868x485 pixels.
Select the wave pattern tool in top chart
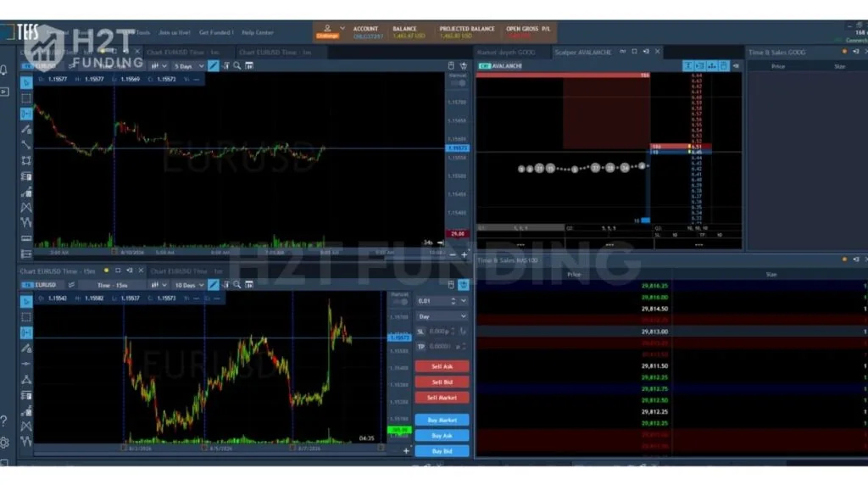pyautogui.click(x=26, y=222)
